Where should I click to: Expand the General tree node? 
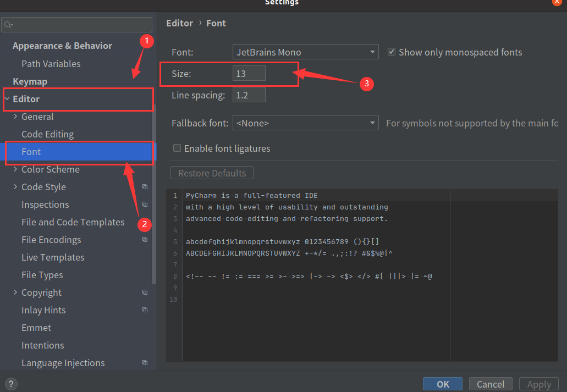coord(15,116)
